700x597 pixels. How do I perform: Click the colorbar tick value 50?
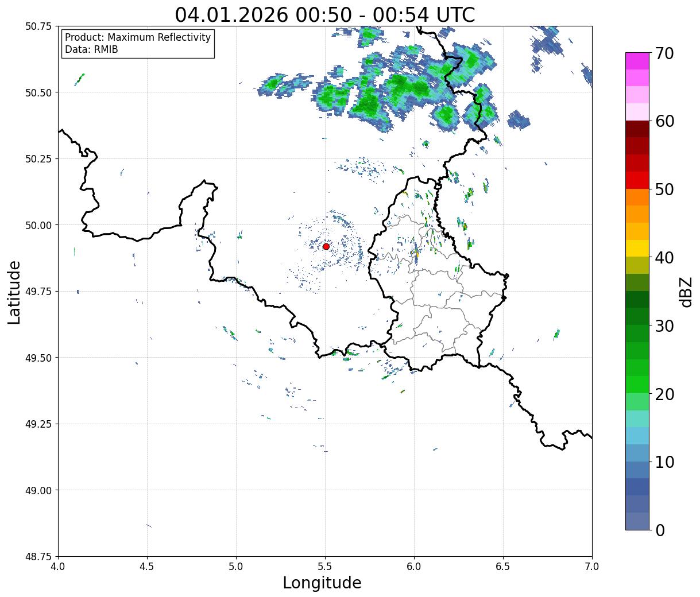point(664,189)
